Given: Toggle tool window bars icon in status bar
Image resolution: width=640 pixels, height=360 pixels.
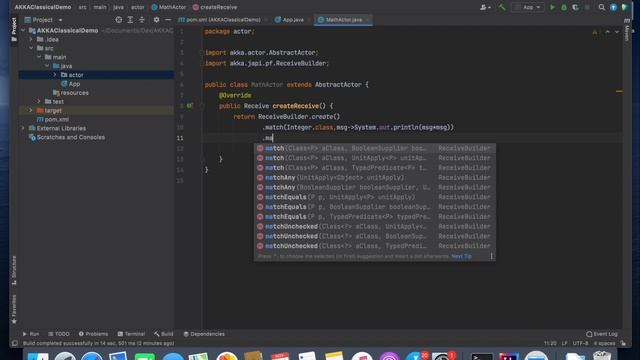Looking at the screenshot, I should [15, 343].
